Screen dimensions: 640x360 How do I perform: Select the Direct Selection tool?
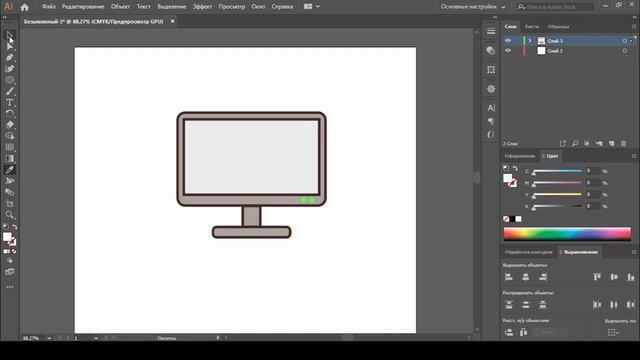pyautogui.click(x=9, y=46)
